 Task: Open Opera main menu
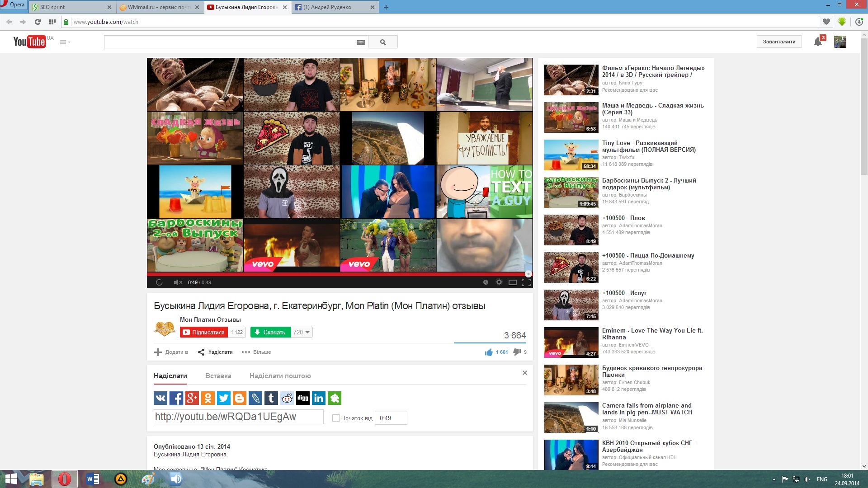(14, 5)
